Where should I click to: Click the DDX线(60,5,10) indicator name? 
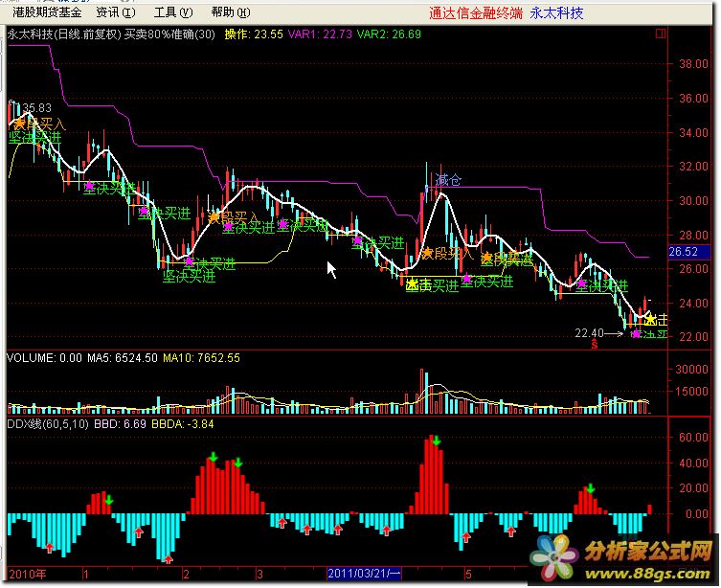point(48,424)
